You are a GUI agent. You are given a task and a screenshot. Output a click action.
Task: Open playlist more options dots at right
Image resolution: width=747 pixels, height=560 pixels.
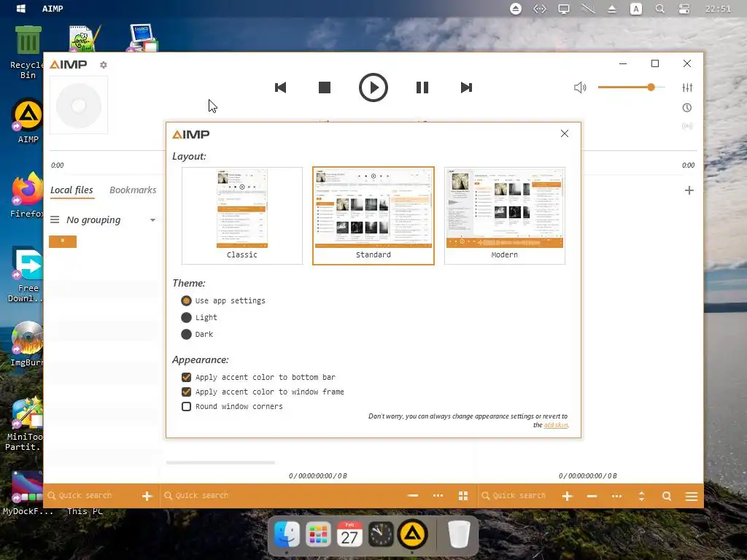coord(616,496)
